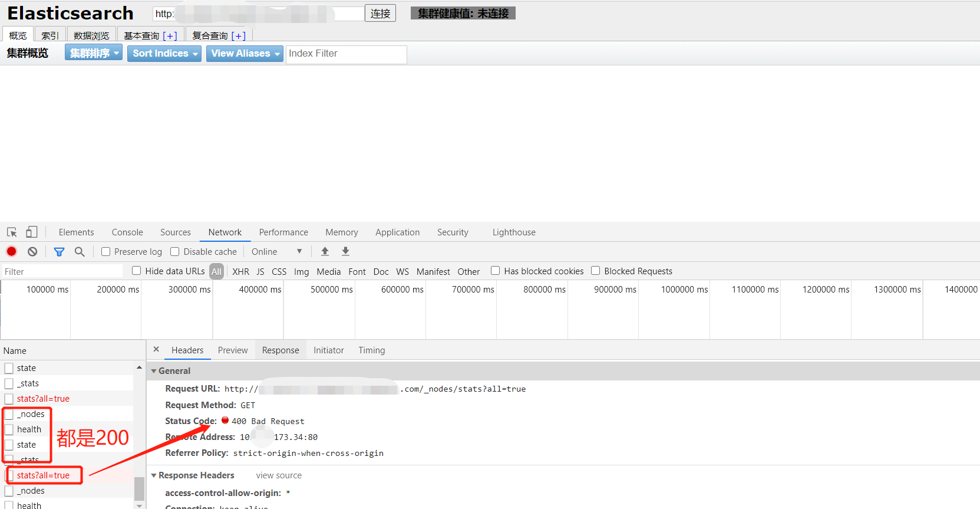Select the inspect element icon in DevTools
Viewport: 980px width, 509px height.
tap(12, 232)
